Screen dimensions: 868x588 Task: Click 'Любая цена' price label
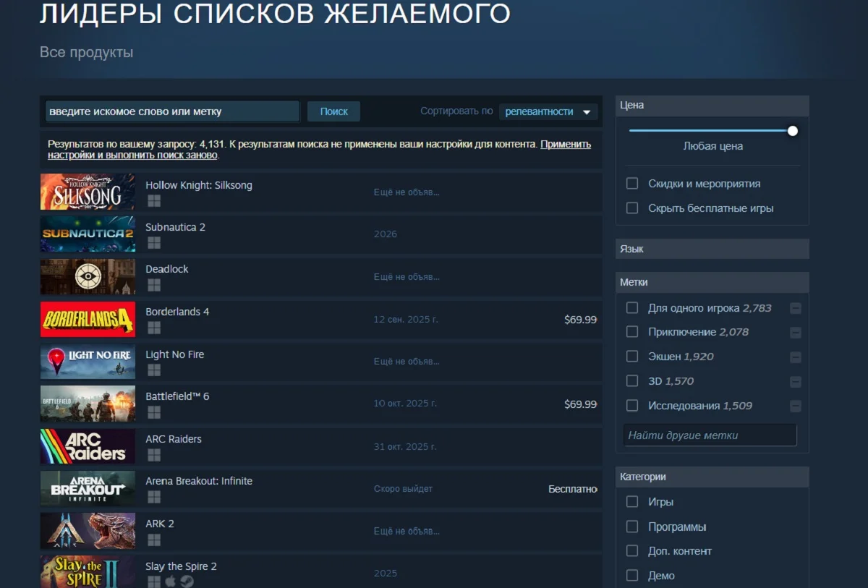coord(712,146)
